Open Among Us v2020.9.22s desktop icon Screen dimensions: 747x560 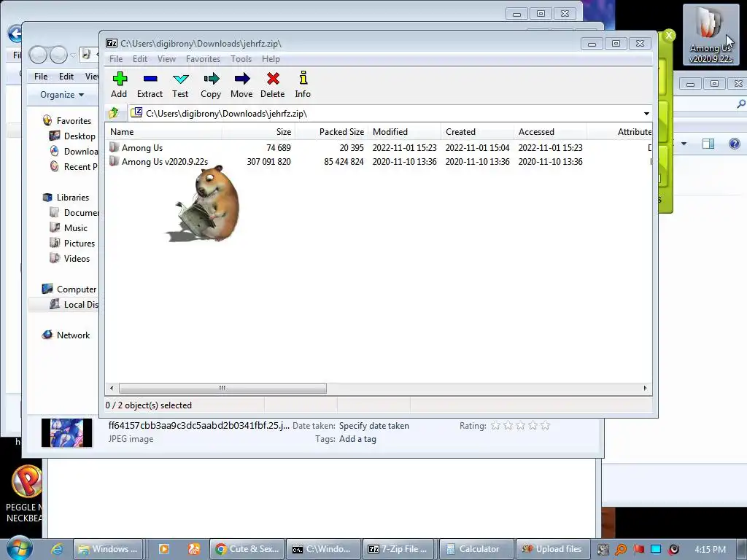(711, 35)
